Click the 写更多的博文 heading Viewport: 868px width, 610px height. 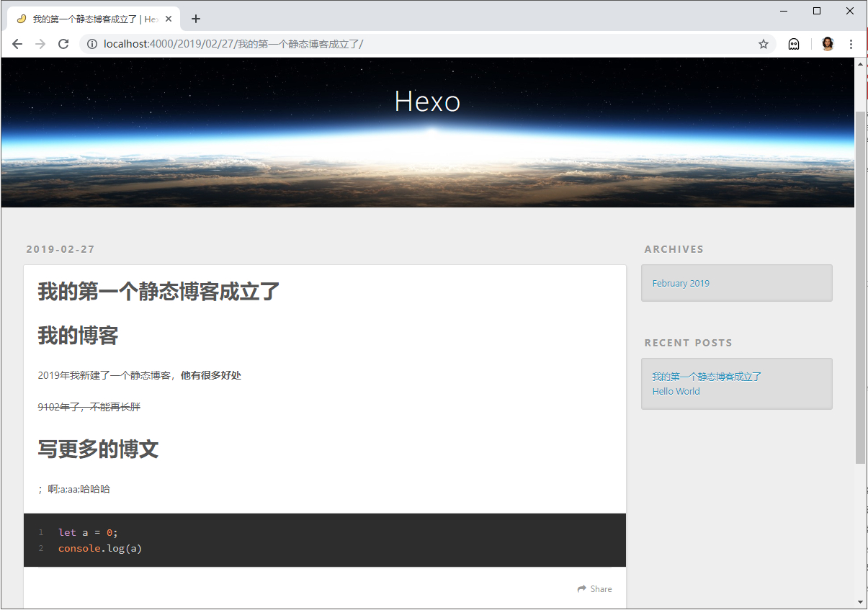point(98,449)
